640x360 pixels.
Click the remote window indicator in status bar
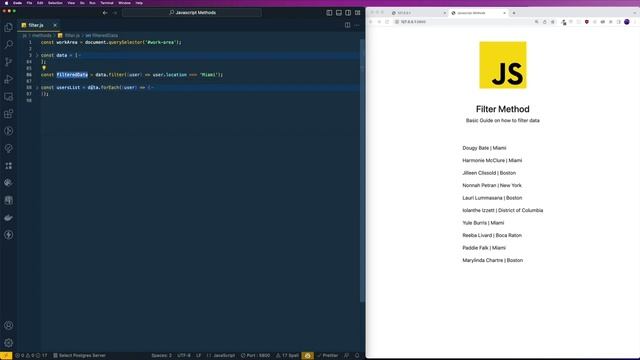[x=6, y=356]
